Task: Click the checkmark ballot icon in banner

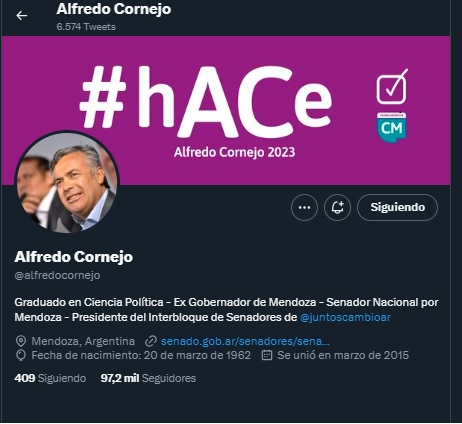Action: click(x=392, y=87)
